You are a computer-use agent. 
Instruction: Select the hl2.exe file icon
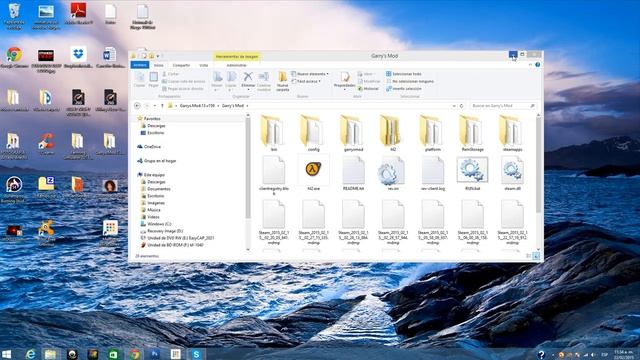313,169
